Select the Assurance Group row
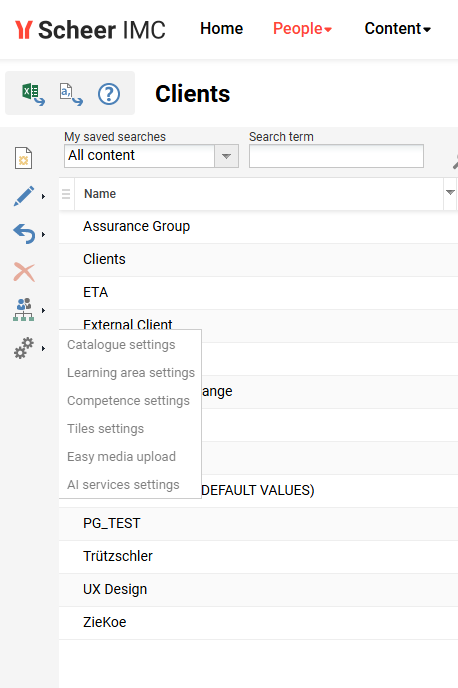Viewport: 458px width, 688px height. (x=258, y=227)
